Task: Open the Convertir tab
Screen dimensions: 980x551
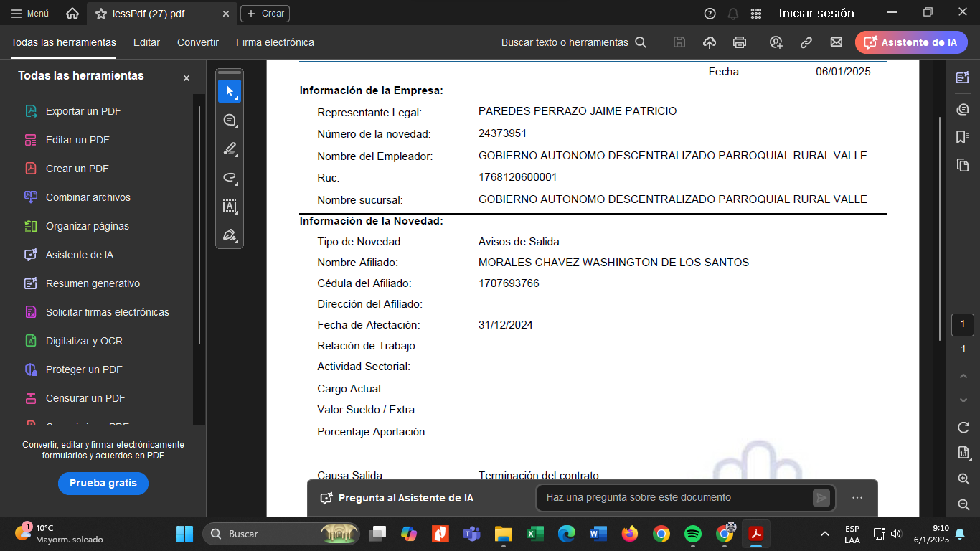Action: 198,42
